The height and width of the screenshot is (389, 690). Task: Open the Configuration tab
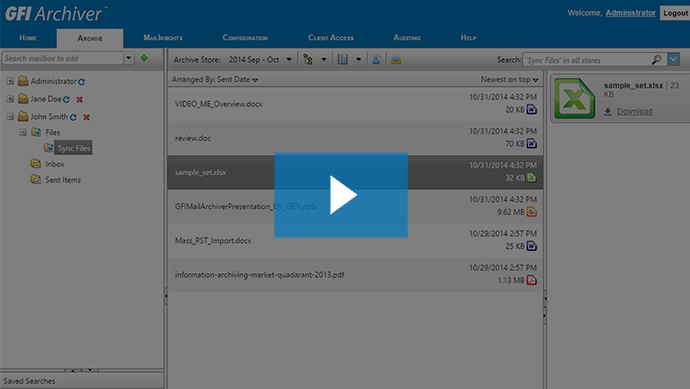[245, 38]
